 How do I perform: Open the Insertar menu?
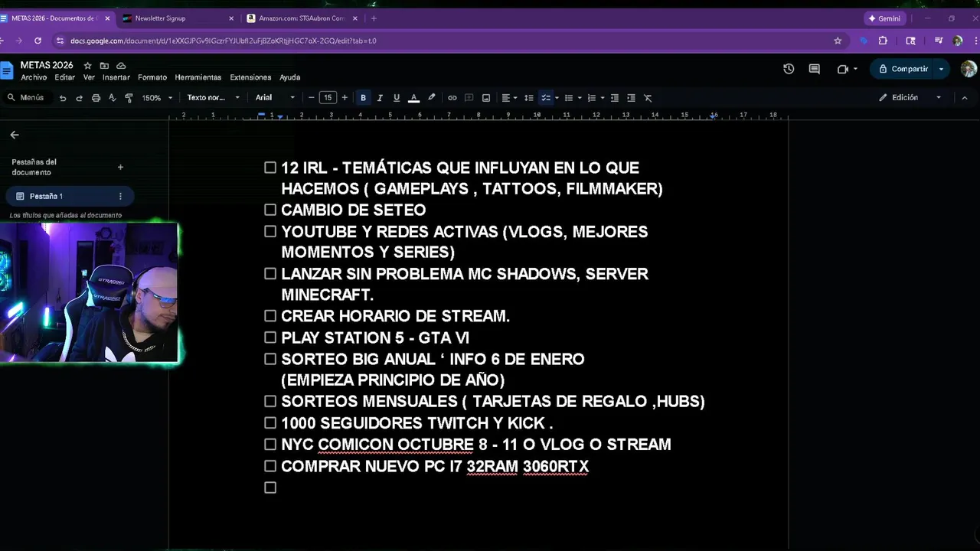[116, 77]
